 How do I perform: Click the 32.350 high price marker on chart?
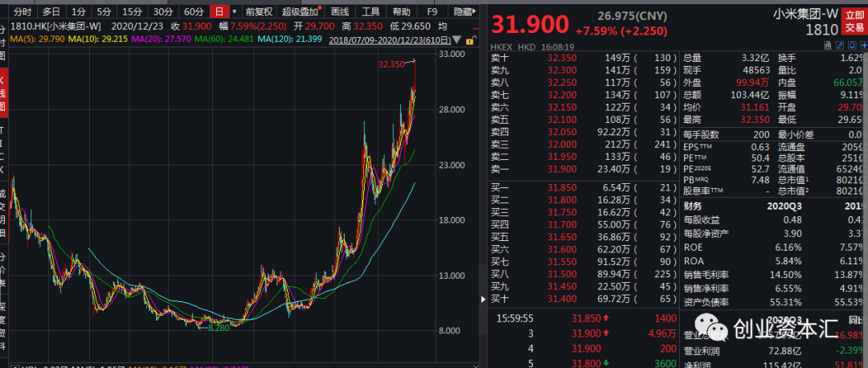(x=391, y=64)
